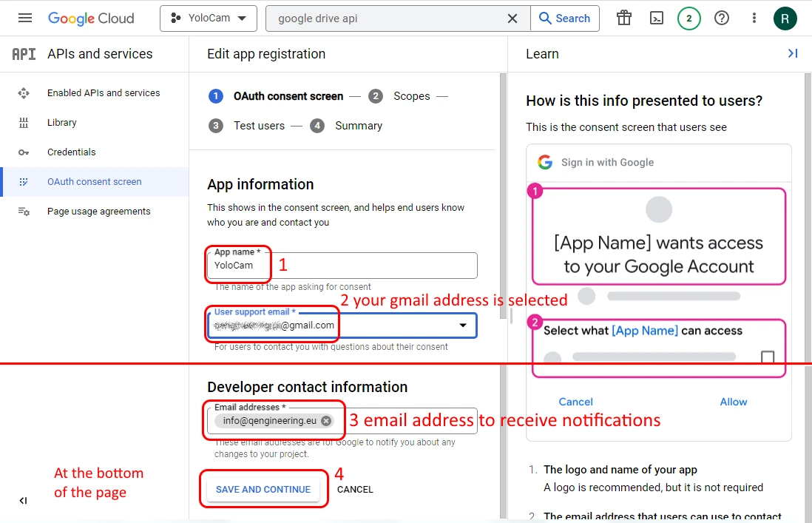Collapse the left navigation sidebar
812x523 pixels.
point(24,501)
